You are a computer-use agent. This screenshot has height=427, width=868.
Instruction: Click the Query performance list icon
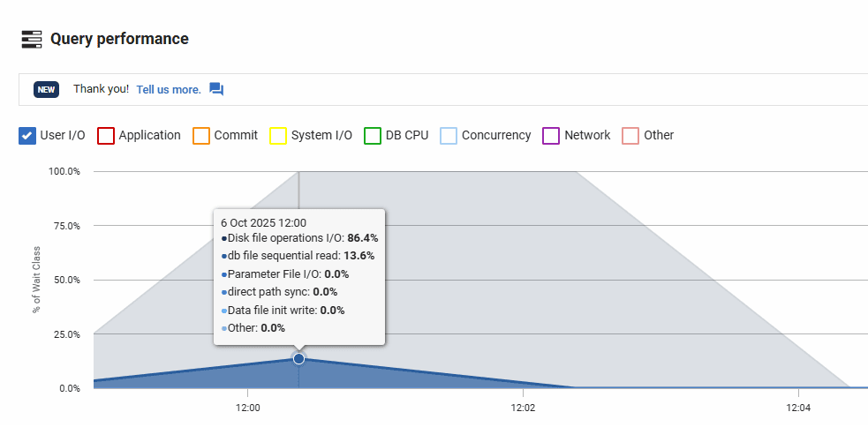click(32, 39)
